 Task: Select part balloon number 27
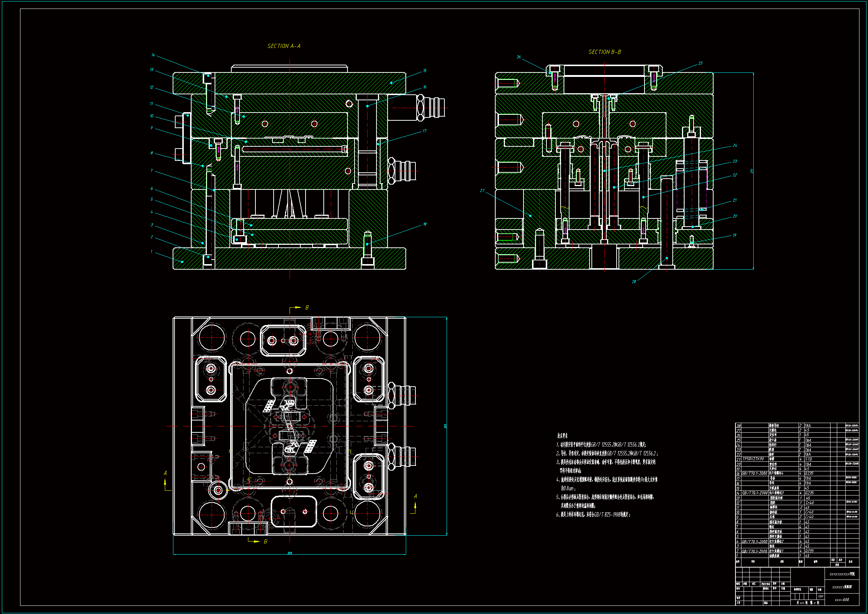[482, 191]
